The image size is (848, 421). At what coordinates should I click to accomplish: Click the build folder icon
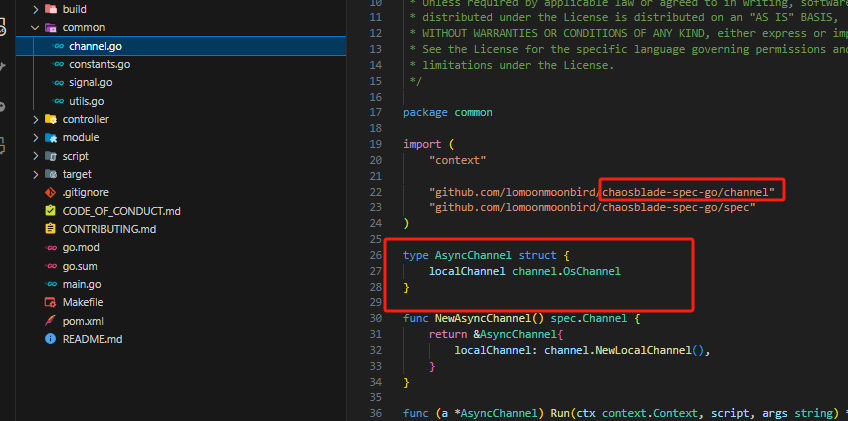[51, 9]
